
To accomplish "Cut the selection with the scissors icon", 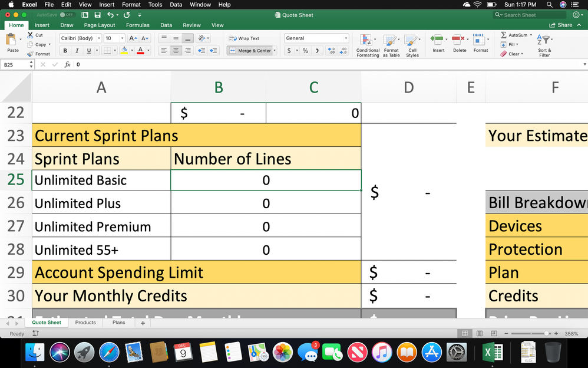I will (30, 35).
